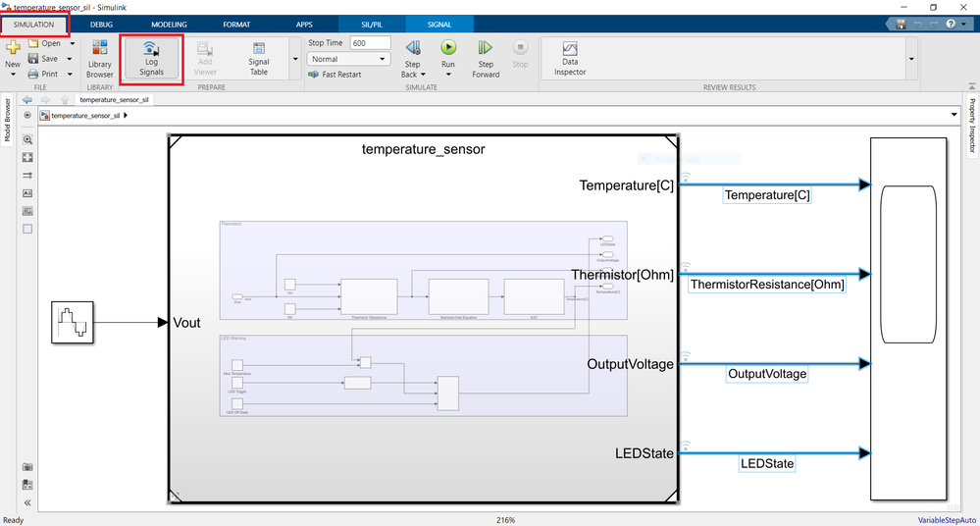Open the Data Inspector
Viewport: 980px width, 526px height.
570,58
